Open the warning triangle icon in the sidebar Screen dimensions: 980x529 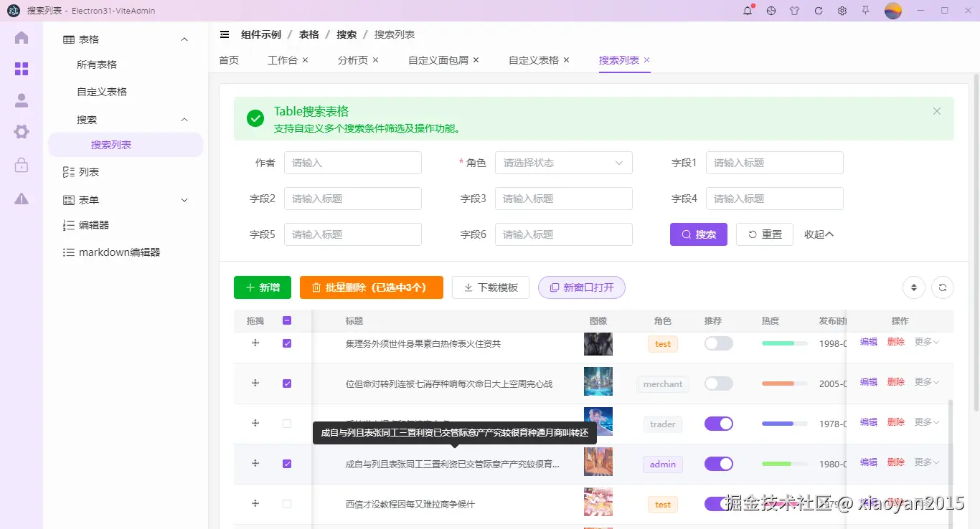[21, 192]
